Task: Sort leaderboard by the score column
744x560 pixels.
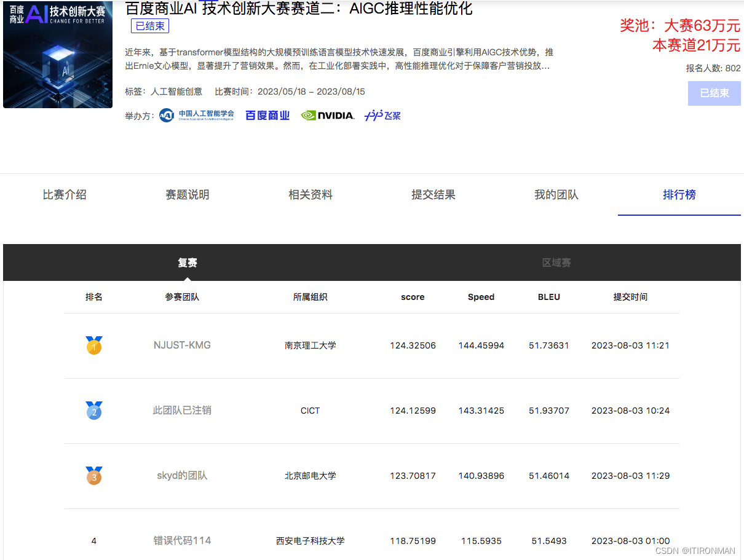Action: pyautogui.click(x=412, y=297)
